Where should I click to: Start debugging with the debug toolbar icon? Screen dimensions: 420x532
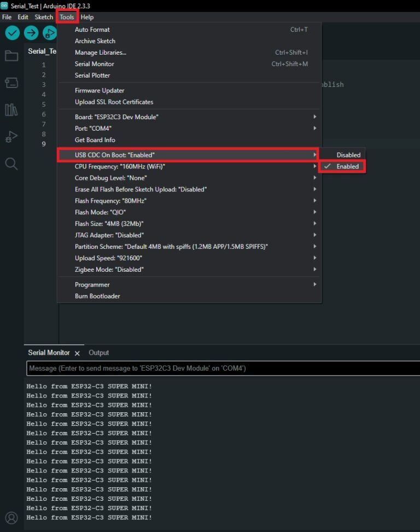[49, 33]
